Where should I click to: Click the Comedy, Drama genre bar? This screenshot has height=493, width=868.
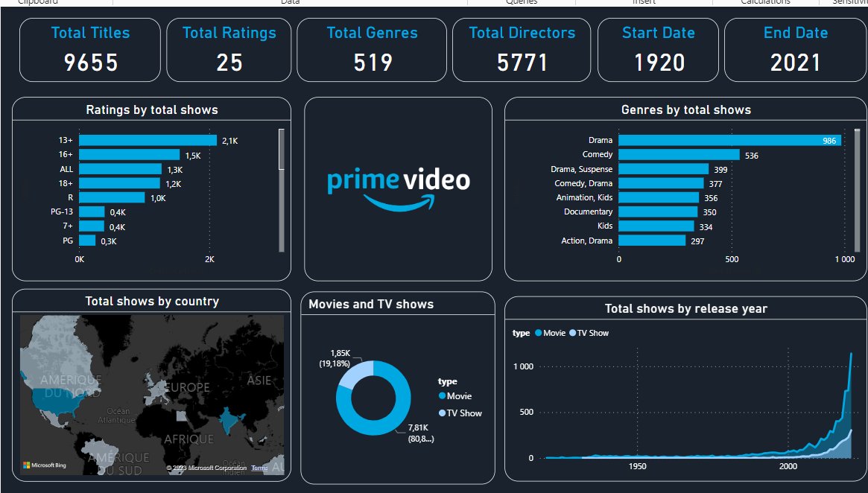[661, 183]
